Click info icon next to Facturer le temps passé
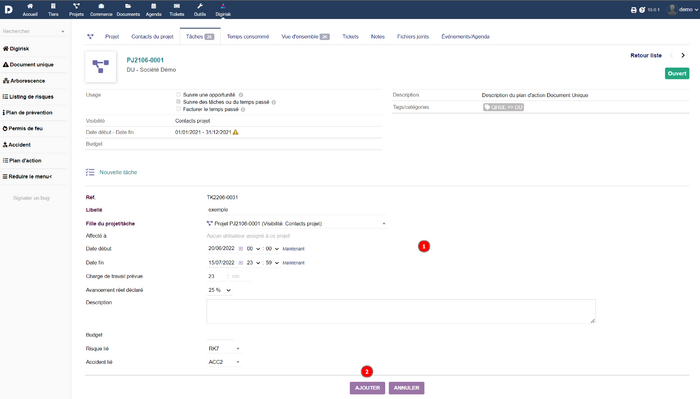700x399 pixels. point(243,109)
